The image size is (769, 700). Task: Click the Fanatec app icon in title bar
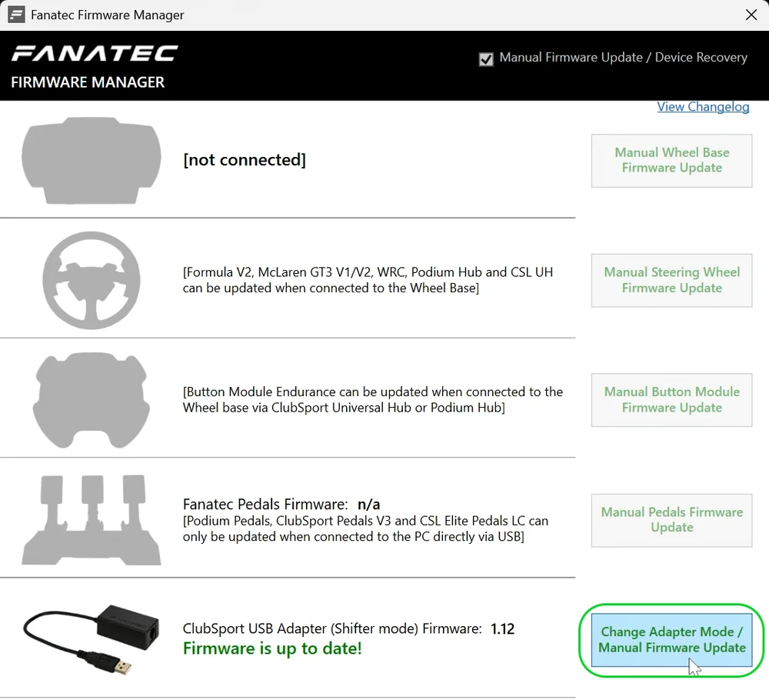(16, 15)
